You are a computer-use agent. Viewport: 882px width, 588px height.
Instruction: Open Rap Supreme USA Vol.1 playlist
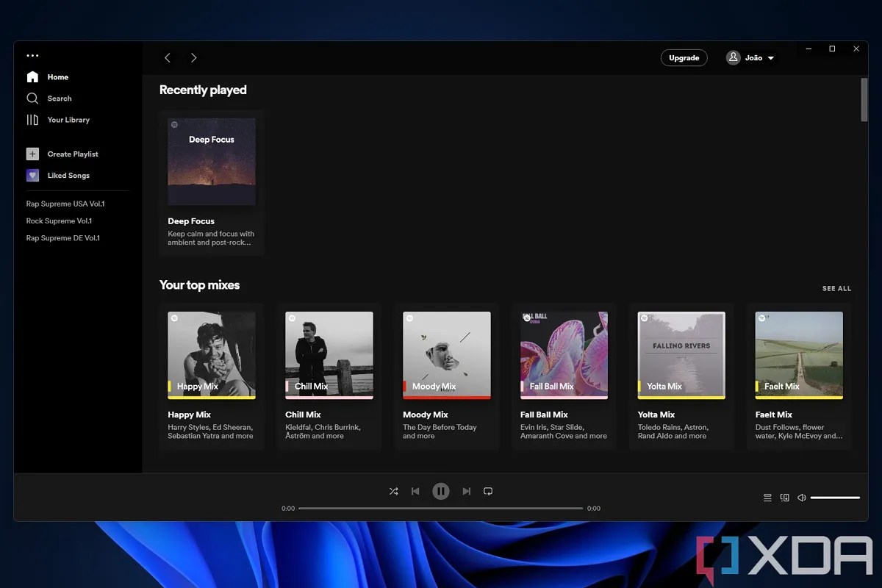65,204
